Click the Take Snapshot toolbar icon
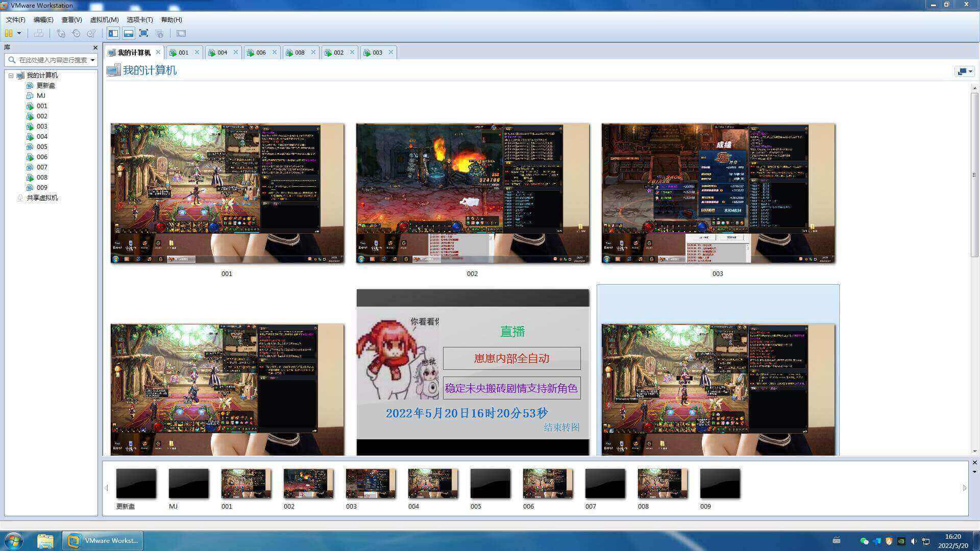 coord(61,33)
